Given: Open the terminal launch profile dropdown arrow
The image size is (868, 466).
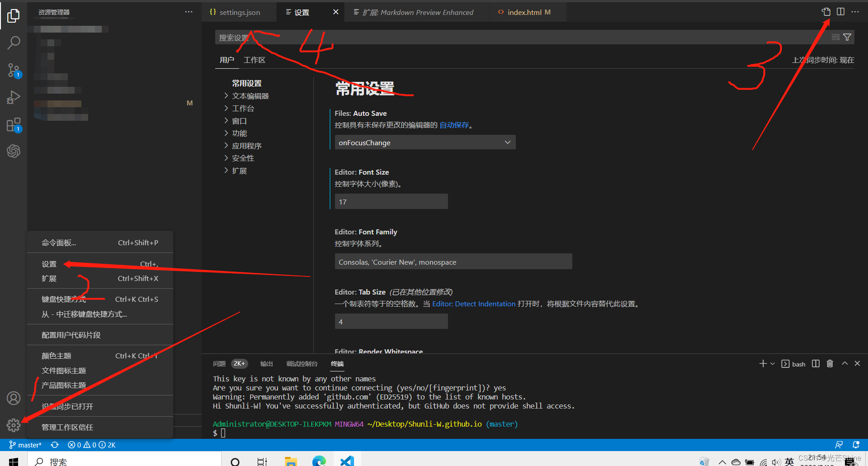Looking at the screenshot, I should pos(773,364).
